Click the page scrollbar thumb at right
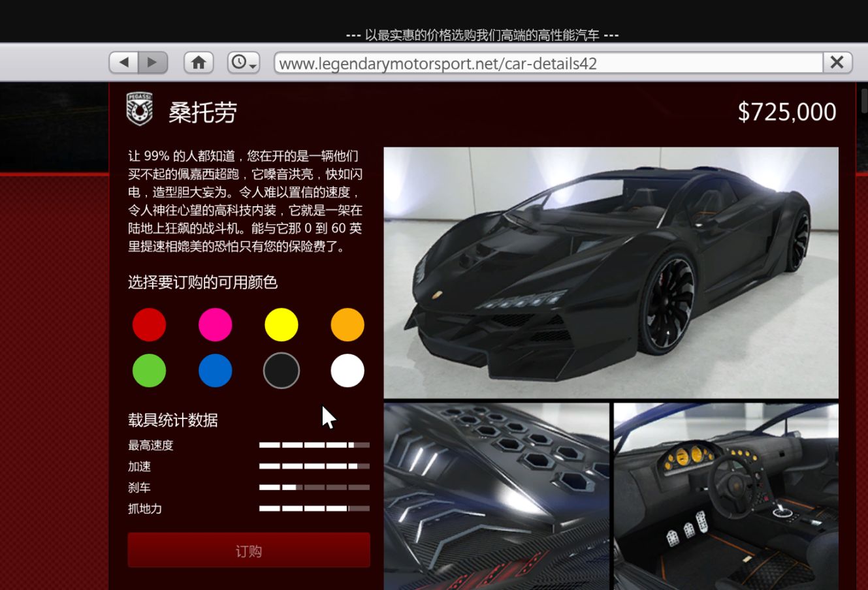 [864, 101]
